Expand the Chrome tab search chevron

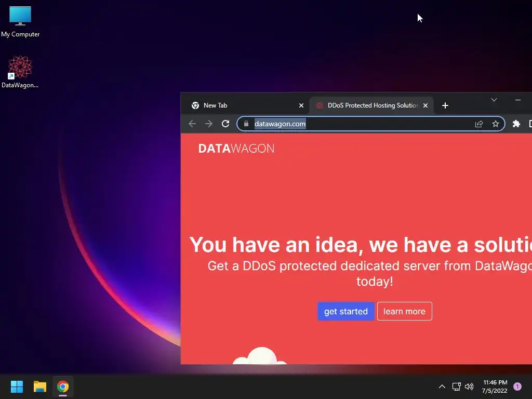point(494,100)
